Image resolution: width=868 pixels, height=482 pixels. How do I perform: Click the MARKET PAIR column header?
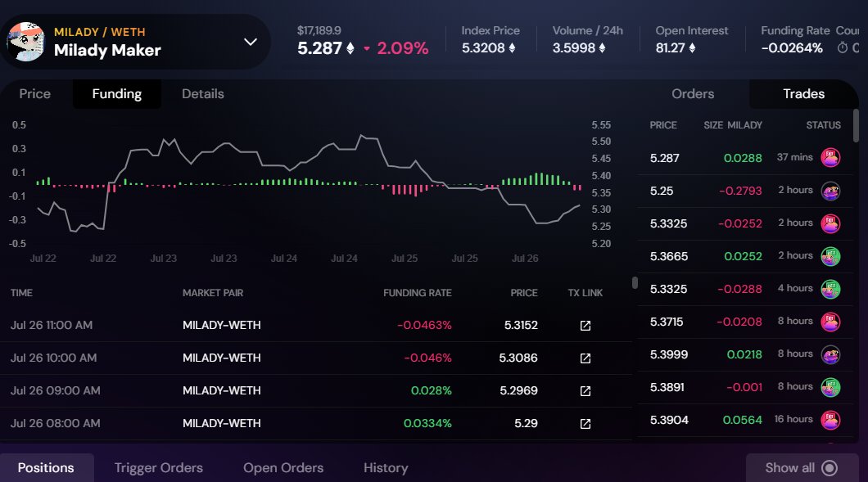point(213,293)
